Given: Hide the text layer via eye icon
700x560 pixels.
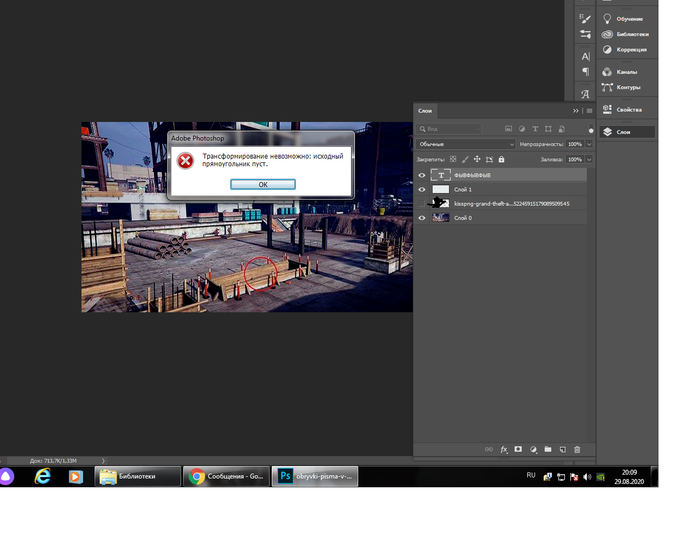Looking at the screenshot, I should point(422,175).
